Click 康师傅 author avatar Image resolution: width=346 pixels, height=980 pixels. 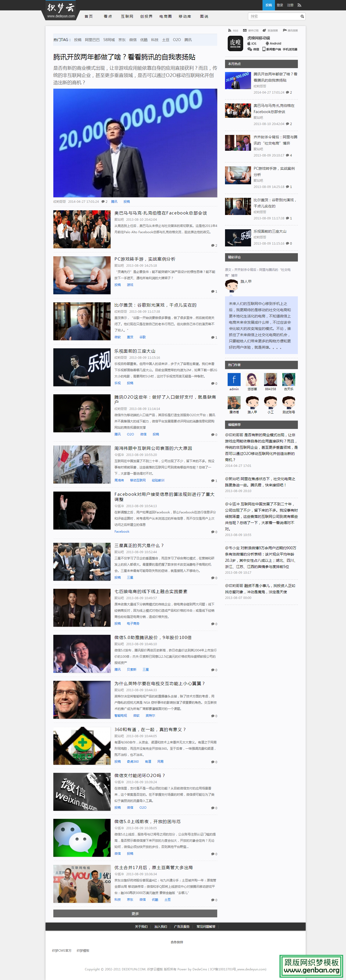pos(234,402)
